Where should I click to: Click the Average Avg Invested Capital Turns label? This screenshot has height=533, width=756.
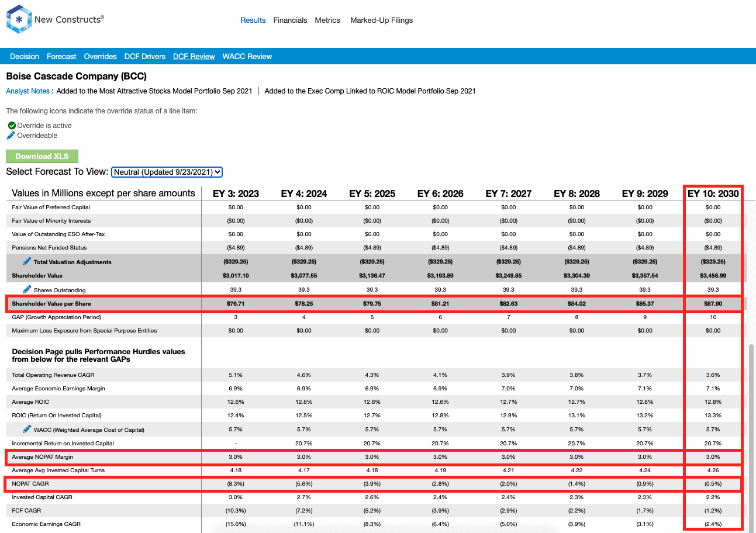(58, 470)
